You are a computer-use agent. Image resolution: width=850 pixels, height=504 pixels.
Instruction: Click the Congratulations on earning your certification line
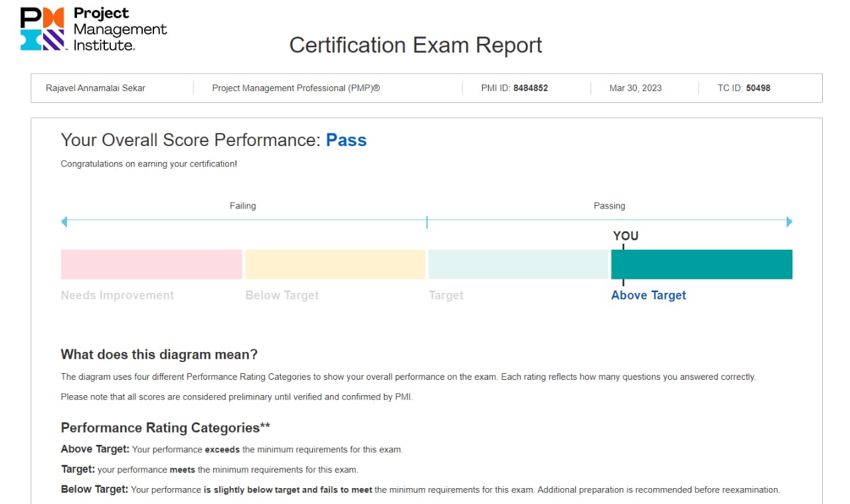[149, 163]
